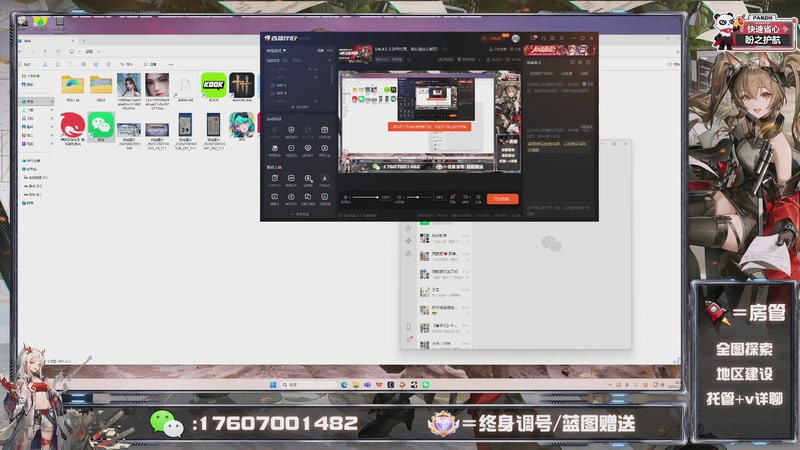This screenshot has height=450, width=800.
Task: Click the gear settings icon right of the camera icon
Action: (478, 197)
